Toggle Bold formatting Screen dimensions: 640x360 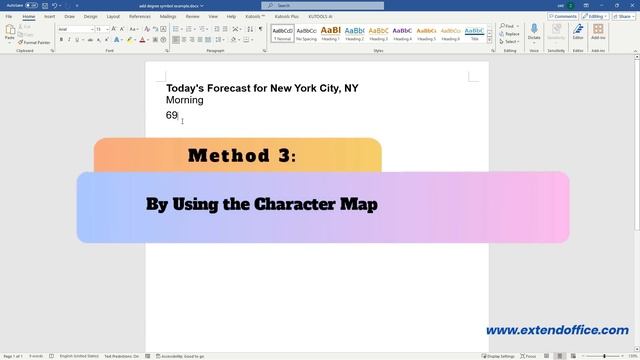coord(61,40)
